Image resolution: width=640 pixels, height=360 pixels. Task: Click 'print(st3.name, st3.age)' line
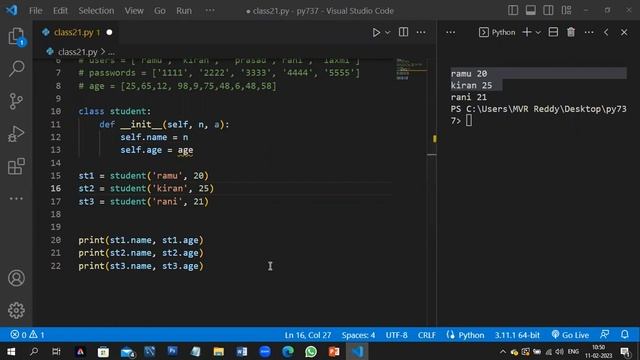tap(141, 266)
